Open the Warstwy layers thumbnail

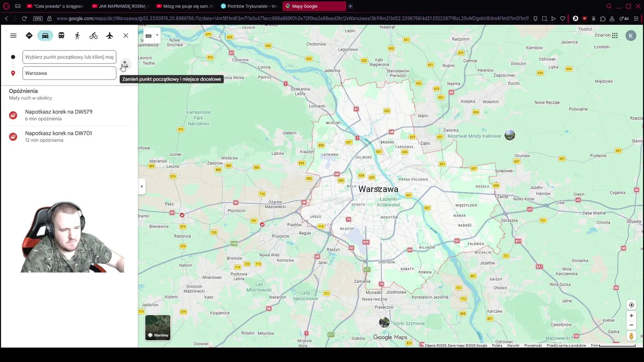[x=158, y=327]
